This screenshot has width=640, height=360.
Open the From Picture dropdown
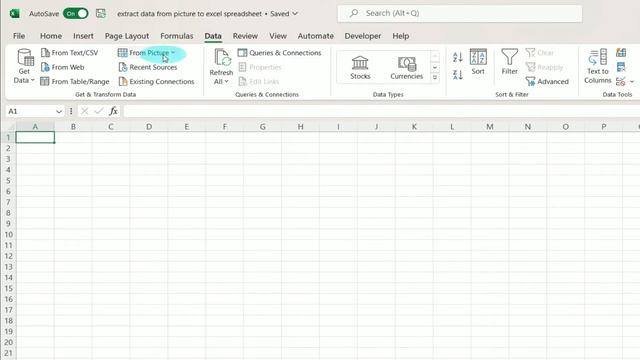[173, 53]
